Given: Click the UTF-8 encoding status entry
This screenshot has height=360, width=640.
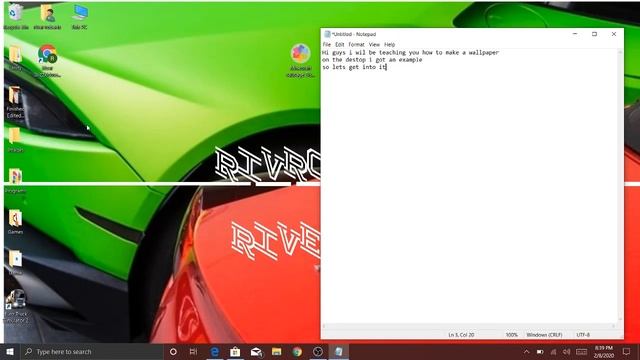Looking at the screenshot, I should (x=583, y=335).
